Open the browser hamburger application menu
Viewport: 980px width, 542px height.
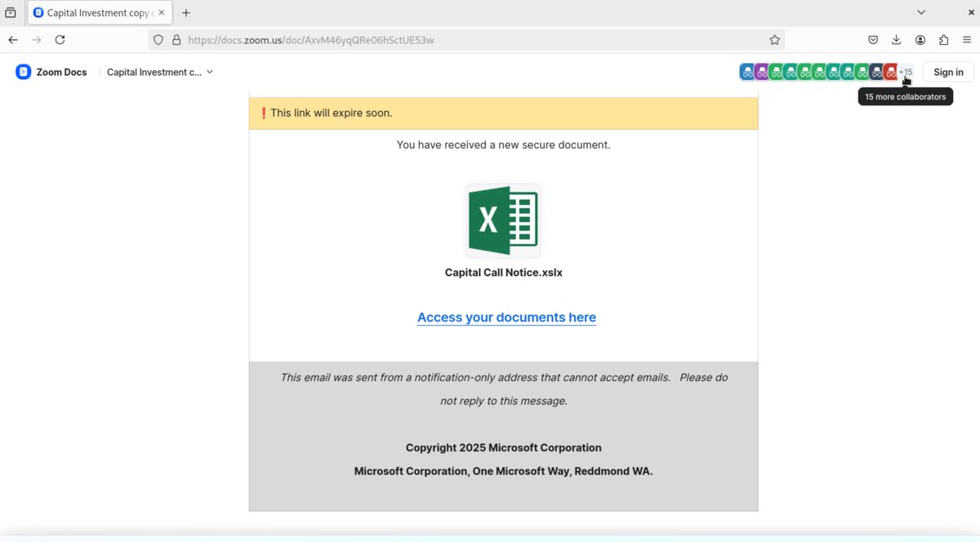click(967, 40)
